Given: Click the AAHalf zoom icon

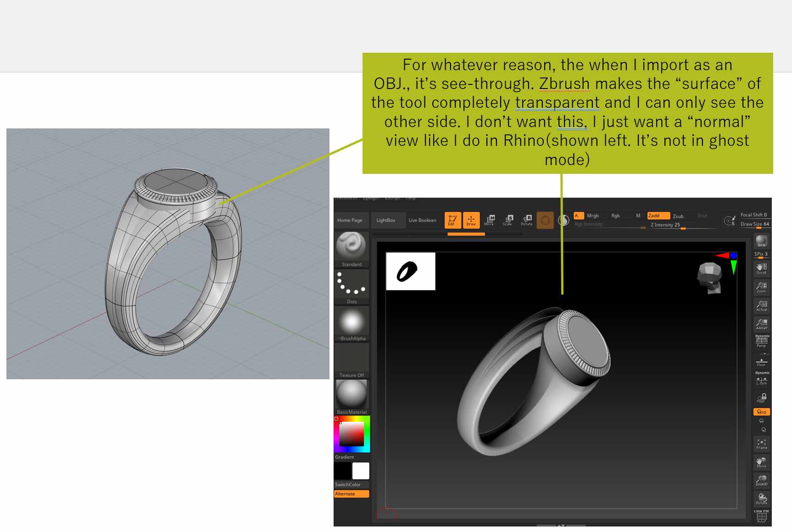Looking at the screenshot, I should [x=762, y=324].
